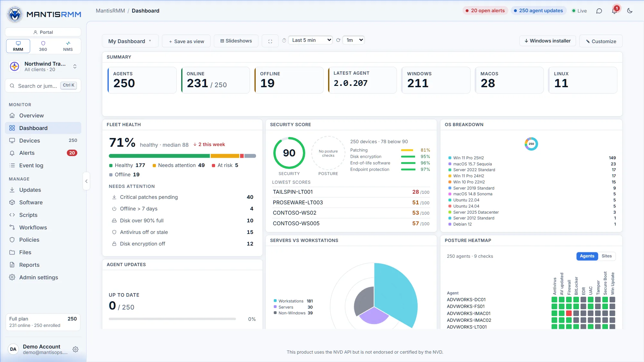Open Policies in sidebar
Image resolution: width=644 pixels, height=362 pixels.
tap(43, 240)
